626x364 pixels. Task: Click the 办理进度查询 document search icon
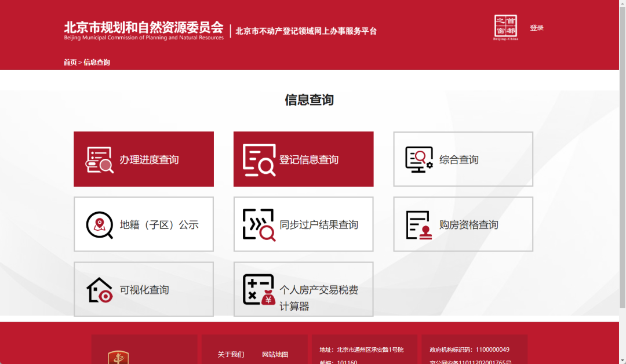[x=100, y=160]
